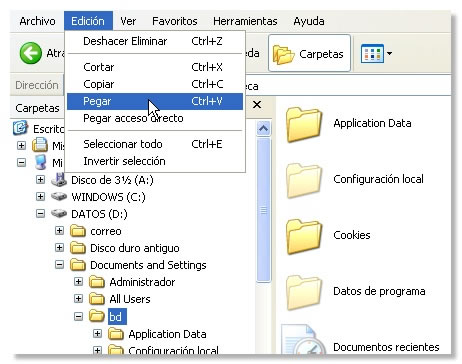Image resolution: width=462 pixels, height=364 pixels.
Task: Open the Ver menu
Action: tap(128, 21)
